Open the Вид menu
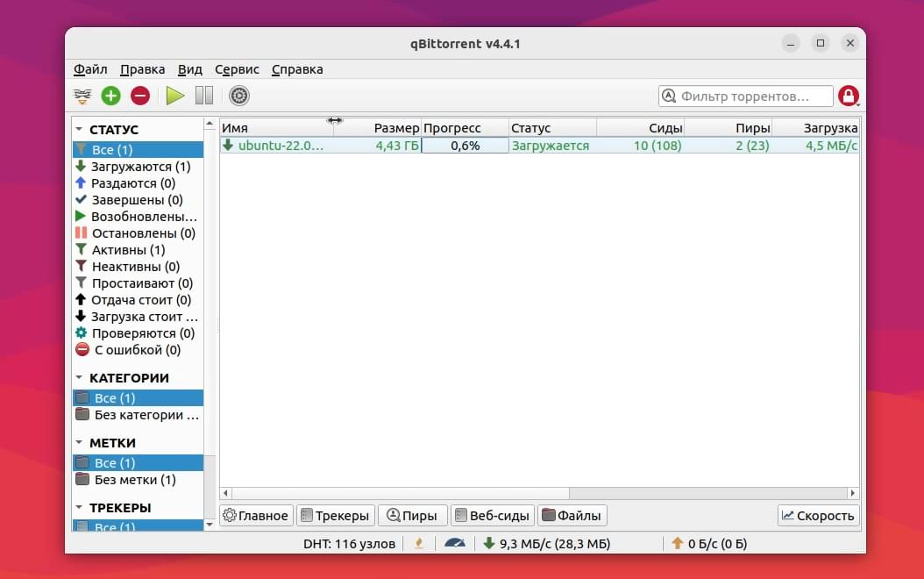924x579 pixels. point(189,69)
